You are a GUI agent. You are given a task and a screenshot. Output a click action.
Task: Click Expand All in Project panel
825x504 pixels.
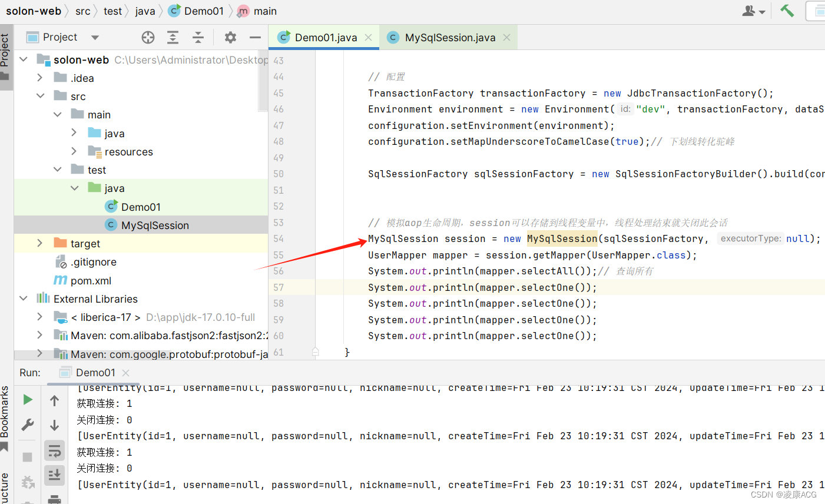point(173,38)
